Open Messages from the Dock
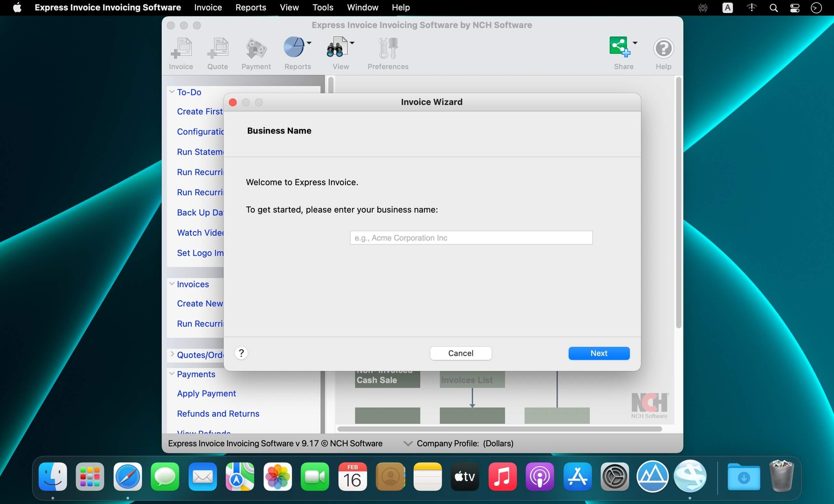This screenshot has height=504, width=834. click(x=165, y=476)
